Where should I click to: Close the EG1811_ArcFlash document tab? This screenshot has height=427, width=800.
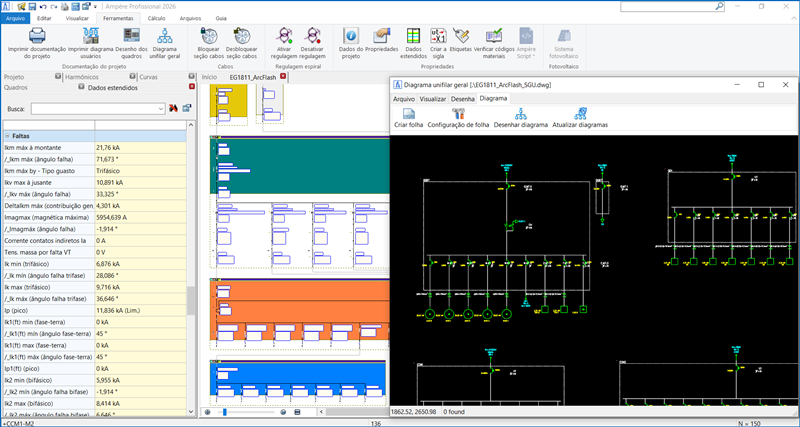coord(283,77)
